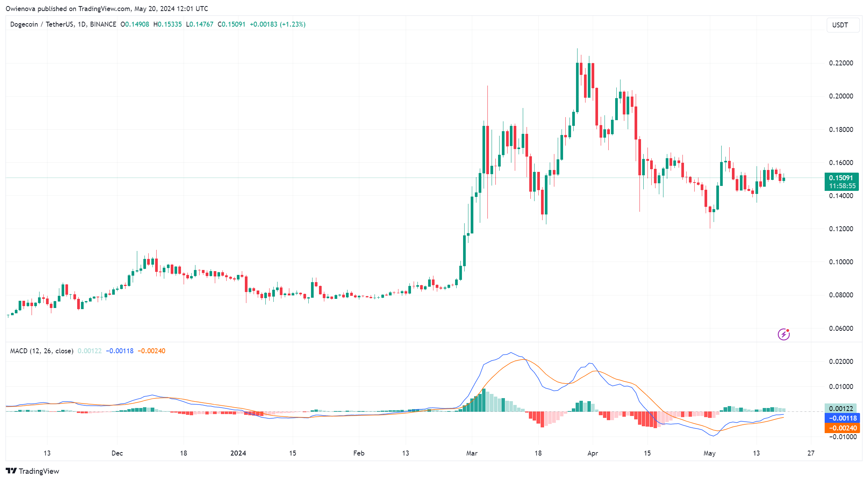Click the Dogecoin / TetherUS symbol title
Image resolution: width=868 pixels, height=481 pixels.
(63, 24)
